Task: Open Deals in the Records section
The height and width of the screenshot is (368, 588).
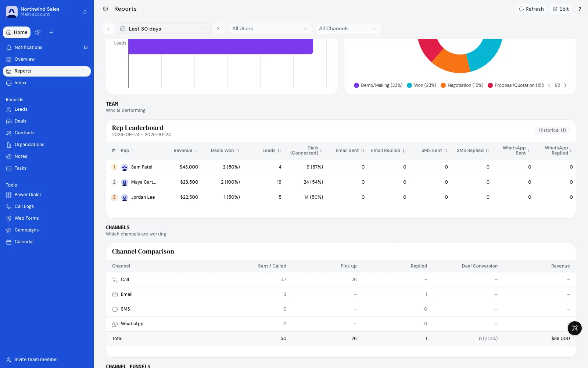Action: 47,121
